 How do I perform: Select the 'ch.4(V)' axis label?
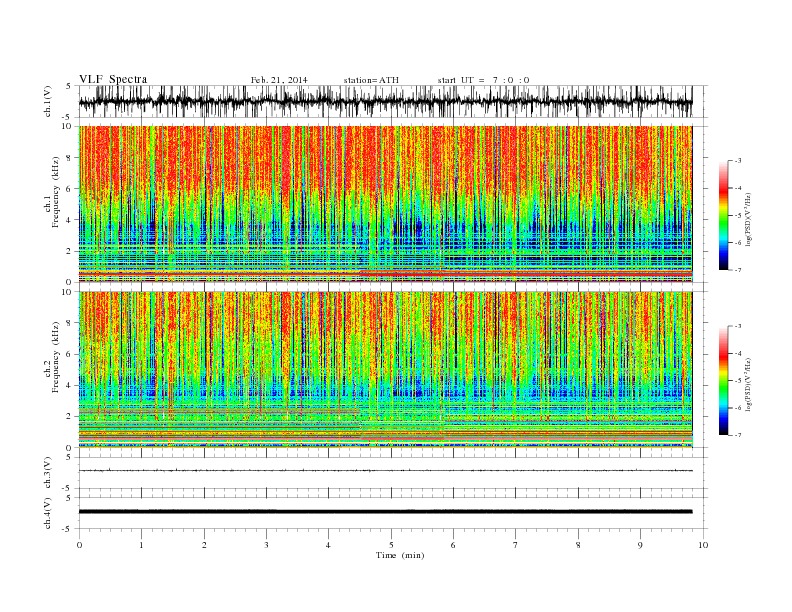point(48,515)
